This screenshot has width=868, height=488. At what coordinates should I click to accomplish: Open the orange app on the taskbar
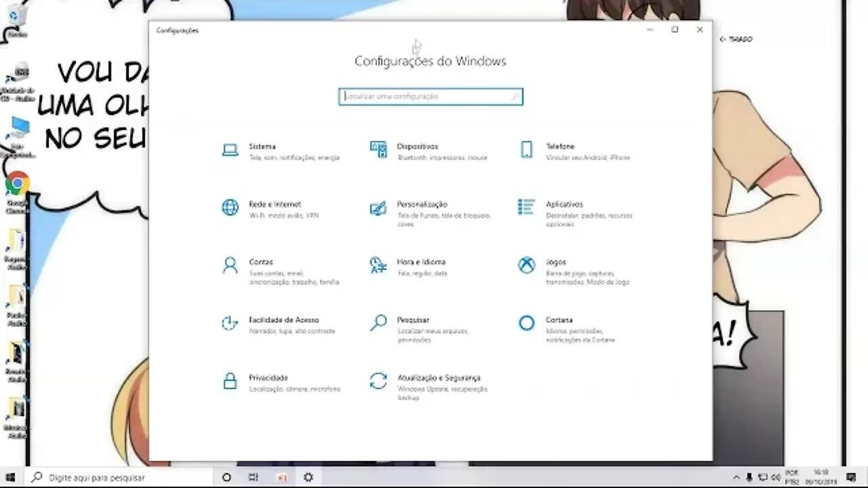click(x=282, y=477)
